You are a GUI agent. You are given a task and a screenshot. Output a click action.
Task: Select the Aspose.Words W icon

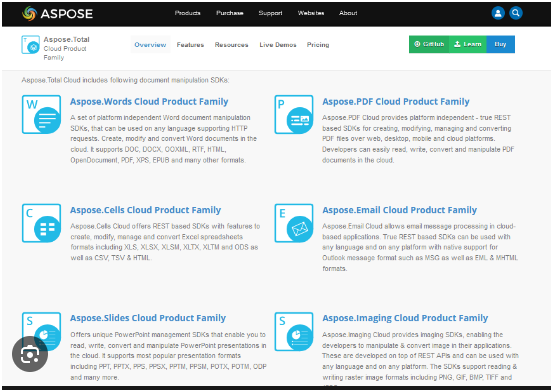(42, 114)
